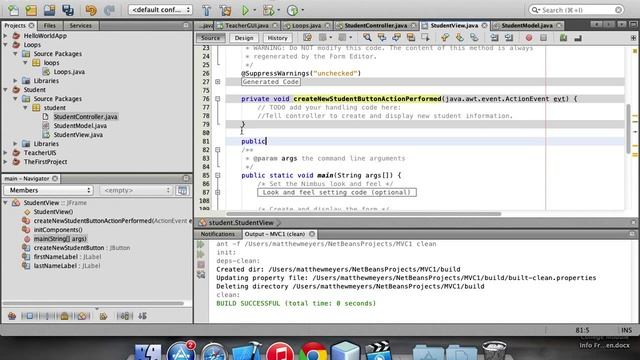Open the StudentController.java editor tab
The height and width of the screenshot is (360, 640).
pos(376,25)
